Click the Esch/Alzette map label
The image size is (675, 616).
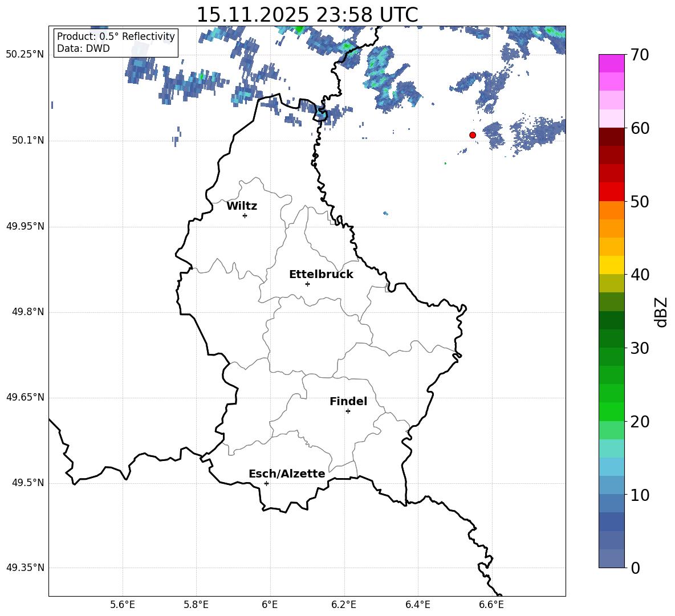click(x=287, y=474)
